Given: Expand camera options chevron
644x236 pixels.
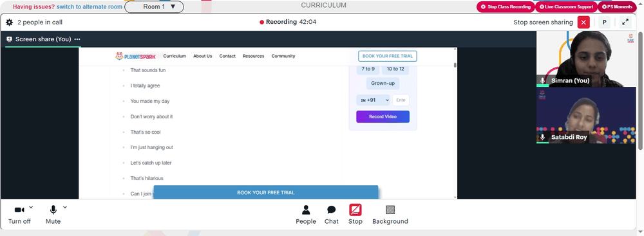Looking at the screenshot, I should coord(31,207).
